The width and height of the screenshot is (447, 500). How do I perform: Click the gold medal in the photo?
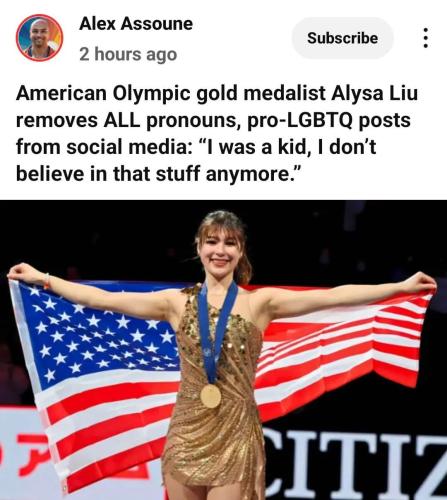211,396
